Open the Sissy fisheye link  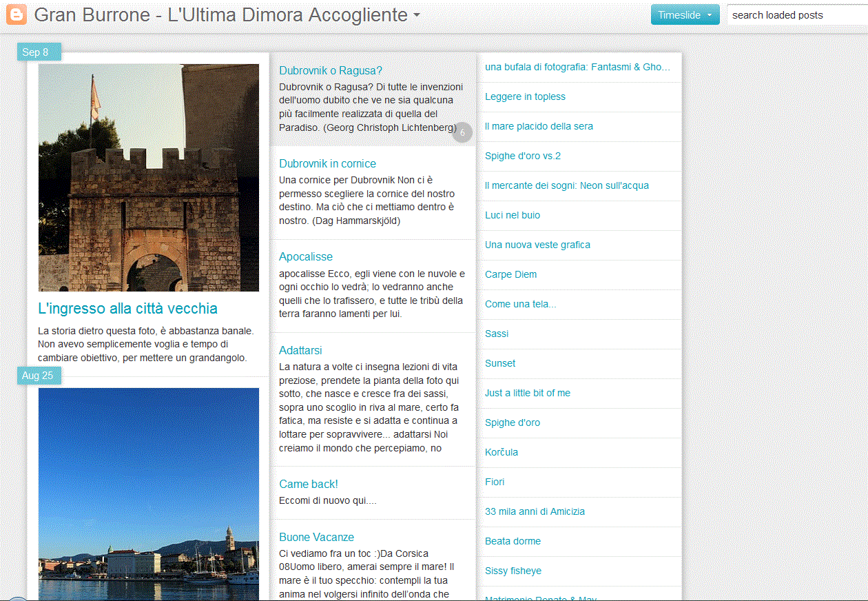(x=513, y=571)
